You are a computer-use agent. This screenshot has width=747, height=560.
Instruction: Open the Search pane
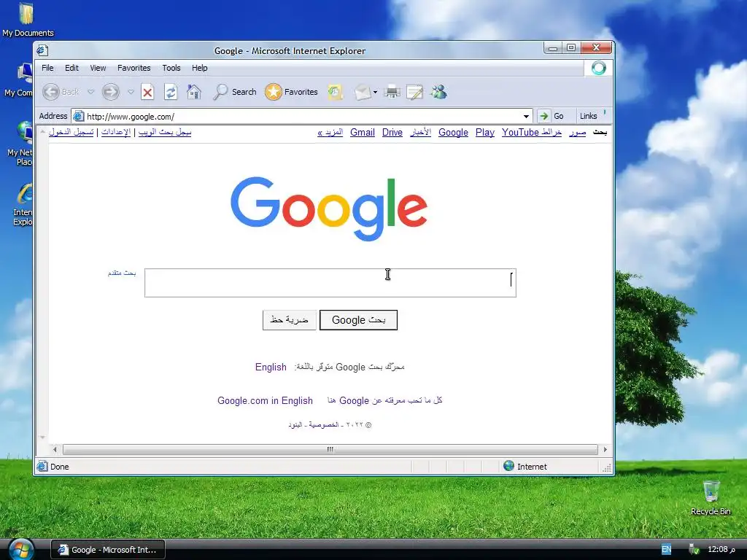[x=235, y=92]
